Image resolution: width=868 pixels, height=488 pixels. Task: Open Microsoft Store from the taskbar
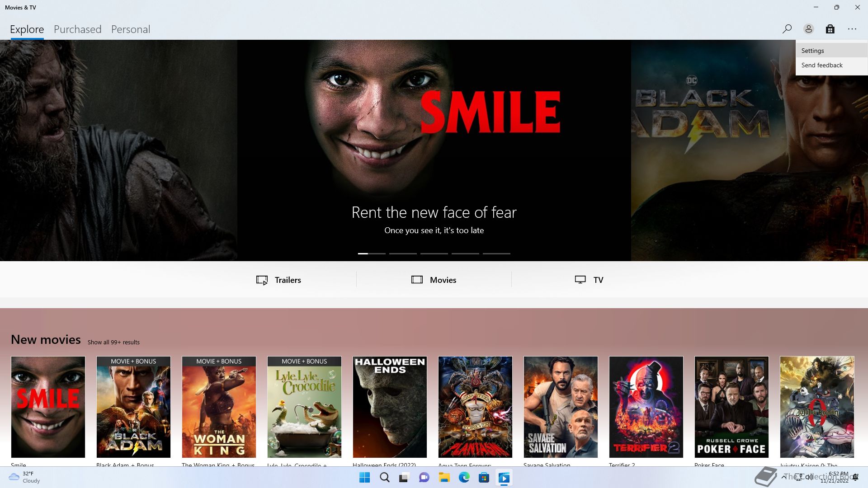[x=484, y=478]
